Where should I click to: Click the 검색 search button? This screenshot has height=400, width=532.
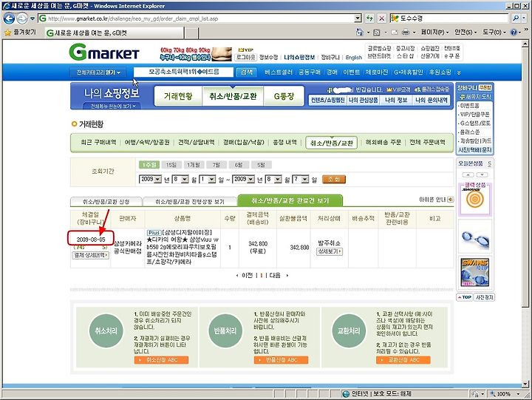[247, 72]
